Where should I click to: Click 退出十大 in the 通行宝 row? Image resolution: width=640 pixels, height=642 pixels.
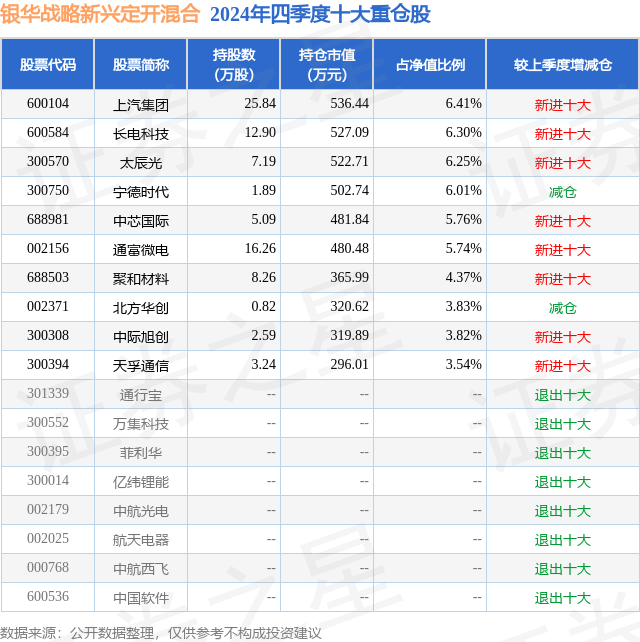tap(563, 396)
